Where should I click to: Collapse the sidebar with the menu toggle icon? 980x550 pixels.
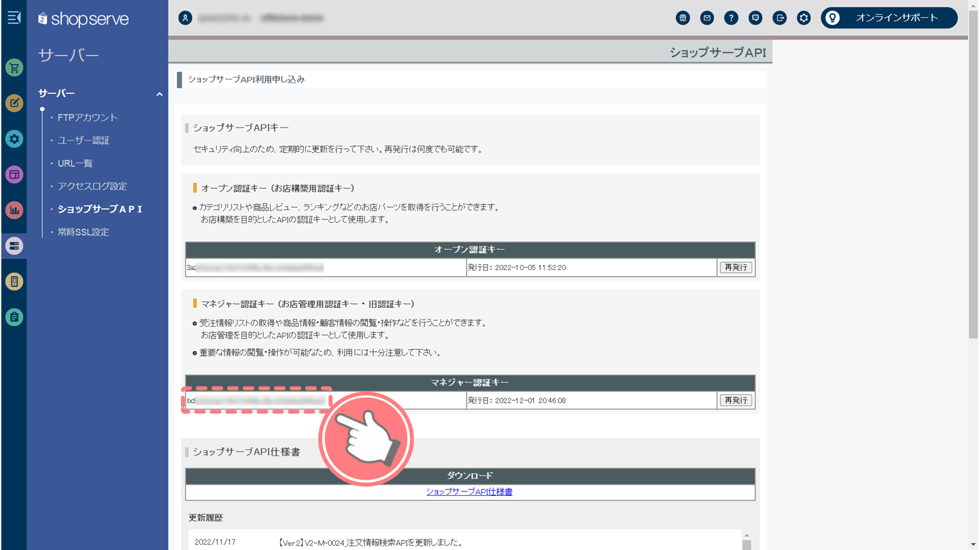point(14,18)
